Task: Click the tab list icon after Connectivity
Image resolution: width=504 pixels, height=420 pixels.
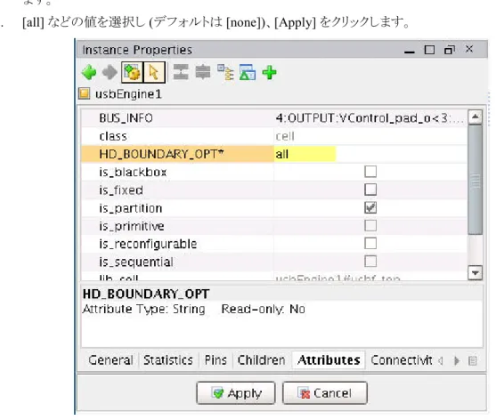Action: (x=473, y=361)
